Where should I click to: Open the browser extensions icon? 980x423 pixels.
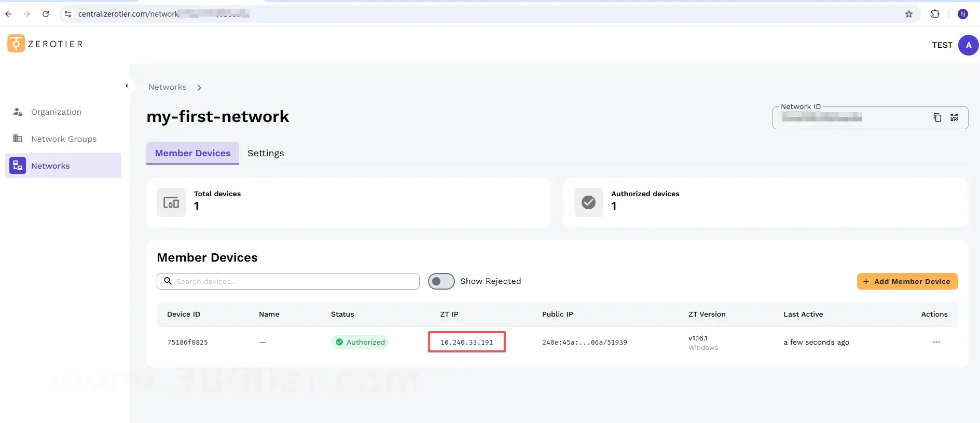pyautogui.click(x=935, y=14)
